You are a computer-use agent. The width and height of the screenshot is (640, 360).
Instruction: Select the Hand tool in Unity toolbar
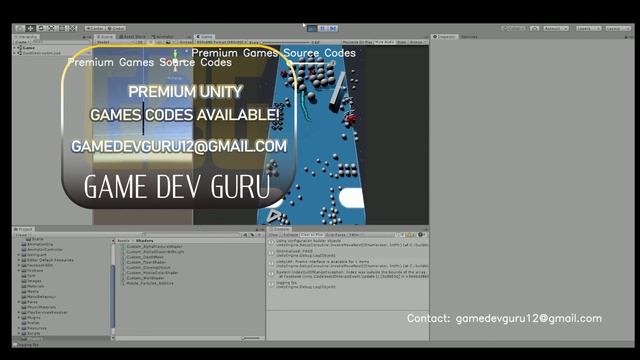20,28
